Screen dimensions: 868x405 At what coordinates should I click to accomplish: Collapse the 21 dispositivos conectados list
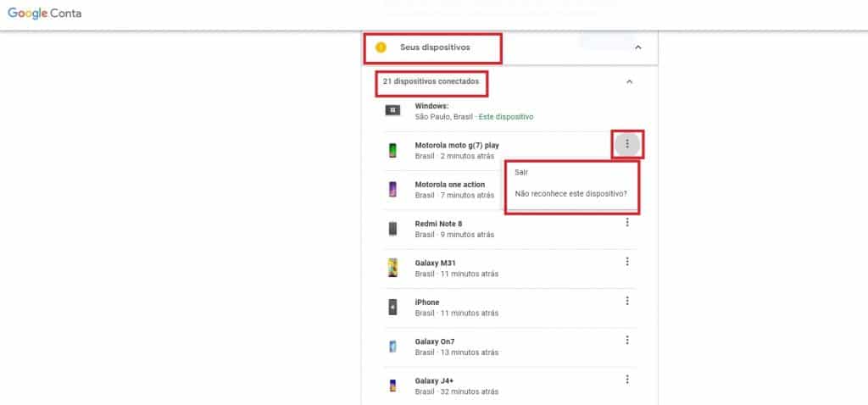pyautogui.click(x=629, y=82)
